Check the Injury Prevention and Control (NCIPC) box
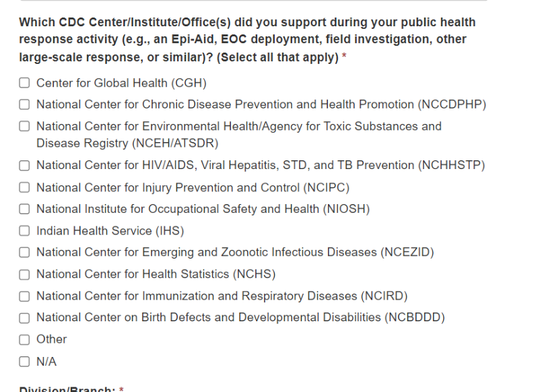This screenshot has width=540, height=392. coord(24,187)
